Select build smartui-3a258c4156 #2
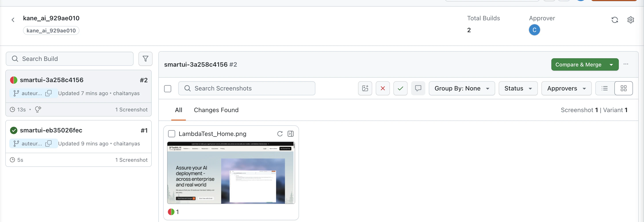Image resolution: width=644 pixels, height=222 pixels. click(79, 93)
